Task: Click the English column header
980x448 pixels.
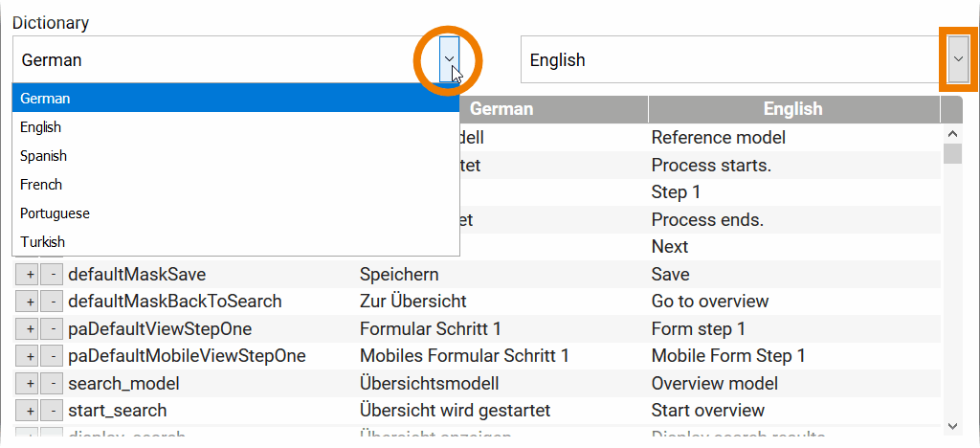Action: pyautogui.click(x=792, y=109)
